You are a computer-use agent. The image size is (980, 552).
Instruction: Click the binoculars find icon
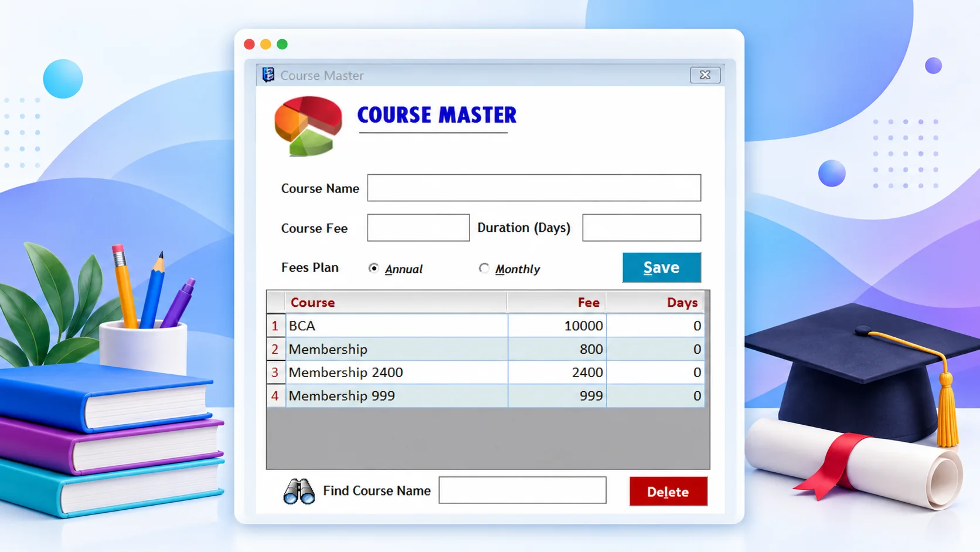coord(299,492)
